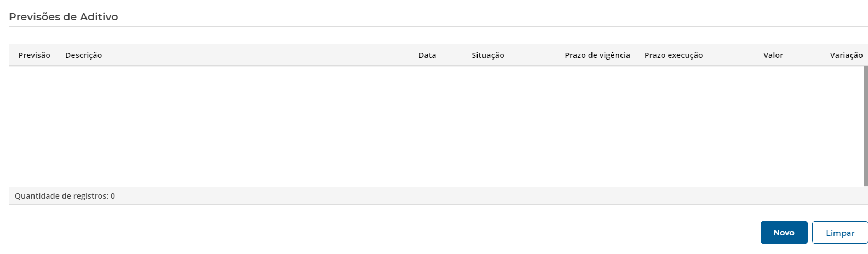Click the table's vertical scrollbar
This screenshot has width=868, height=254.
(x=865, y=126)
